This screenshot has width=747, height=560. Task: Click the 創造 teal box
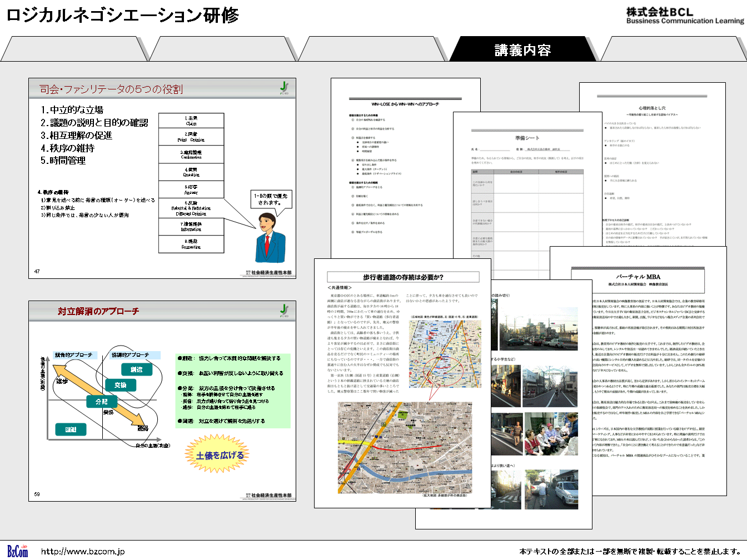point(137,369)
